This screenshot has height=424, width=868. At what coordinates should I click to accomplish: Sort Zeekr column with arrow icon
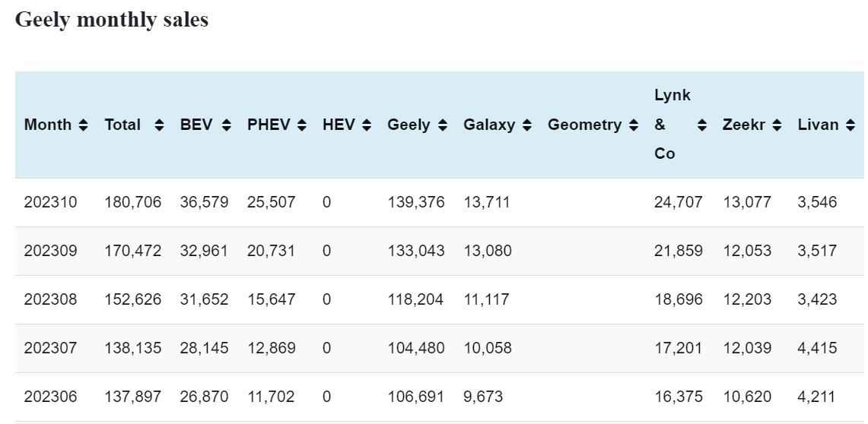point(777,125)
